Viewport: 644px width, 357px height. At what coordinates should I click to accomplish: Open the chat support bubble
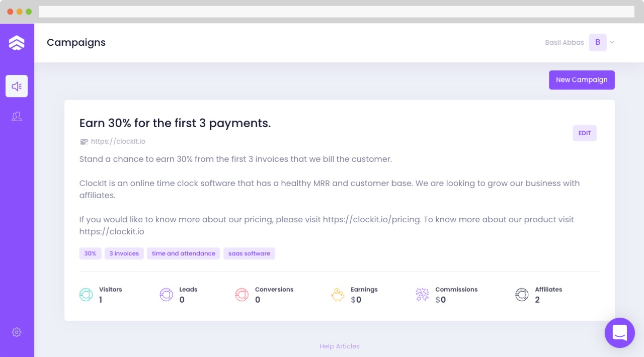619,332
